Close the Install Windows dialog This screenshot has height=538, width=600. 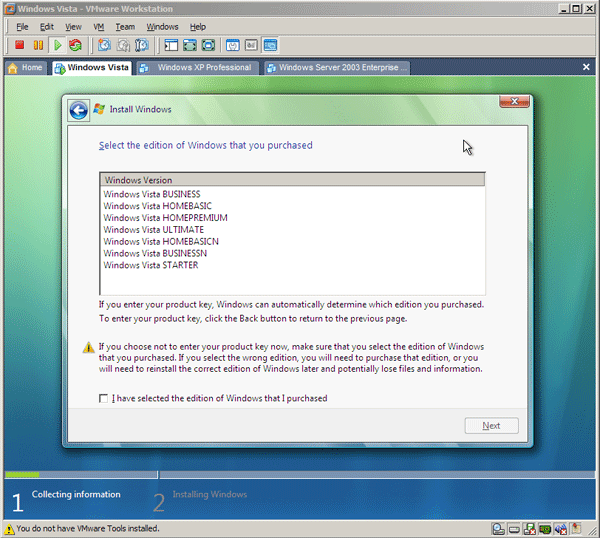pos(514,101)
